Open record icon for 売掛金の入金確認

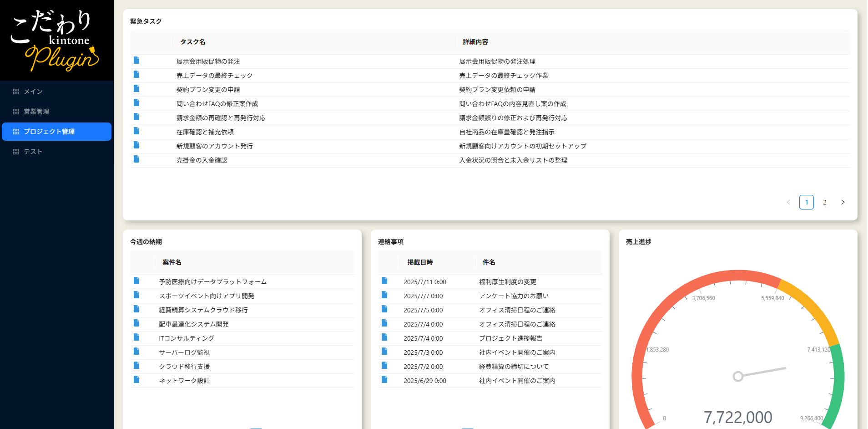[136, 159]
